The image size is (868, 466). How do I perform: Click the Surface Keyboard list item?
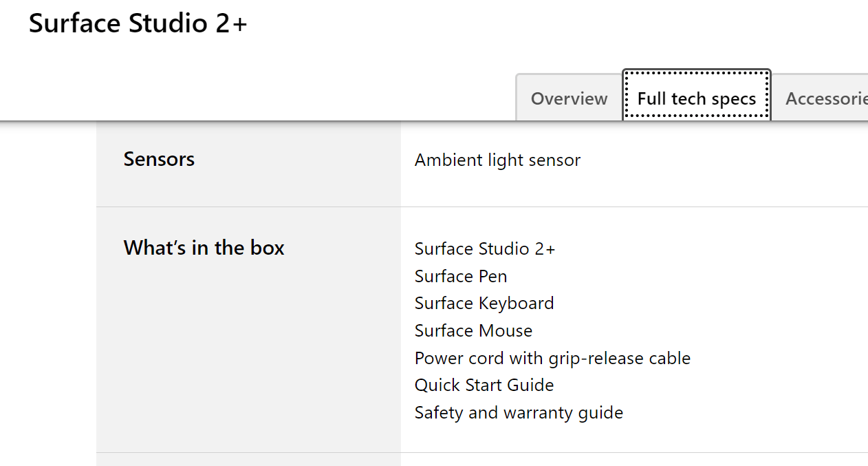point(484,303)
